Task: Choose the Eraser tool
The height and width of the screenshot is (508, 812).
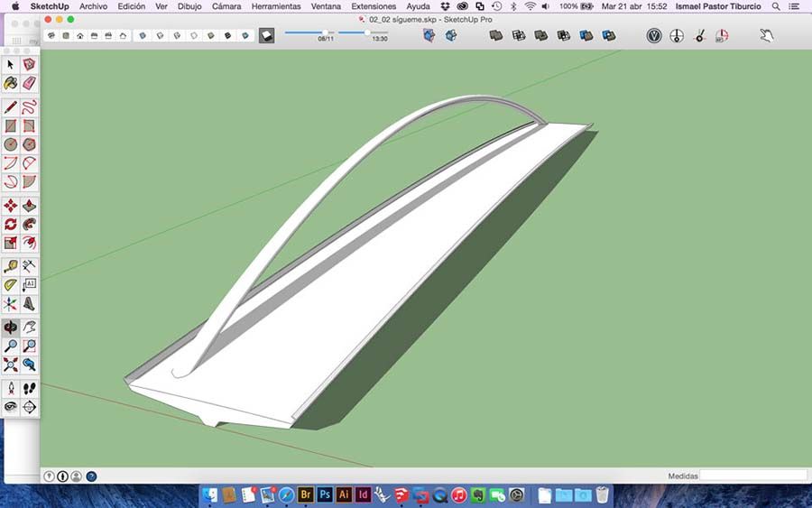Action: 29,83
